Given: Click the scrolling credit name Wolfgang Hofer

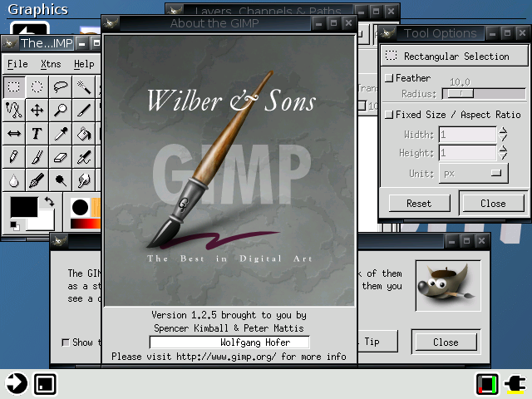Looking at the screenshot, I should pos(255,342).
